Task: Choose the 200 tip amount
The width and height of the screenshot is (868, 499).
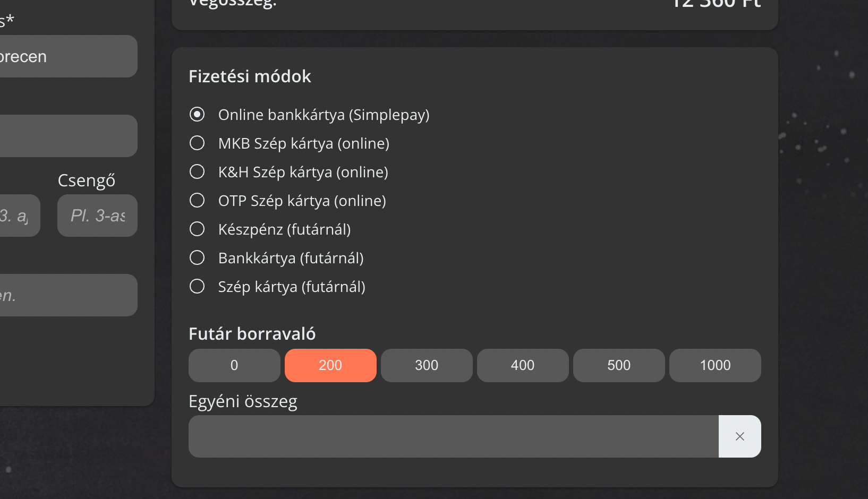Action: click(330, 365)
